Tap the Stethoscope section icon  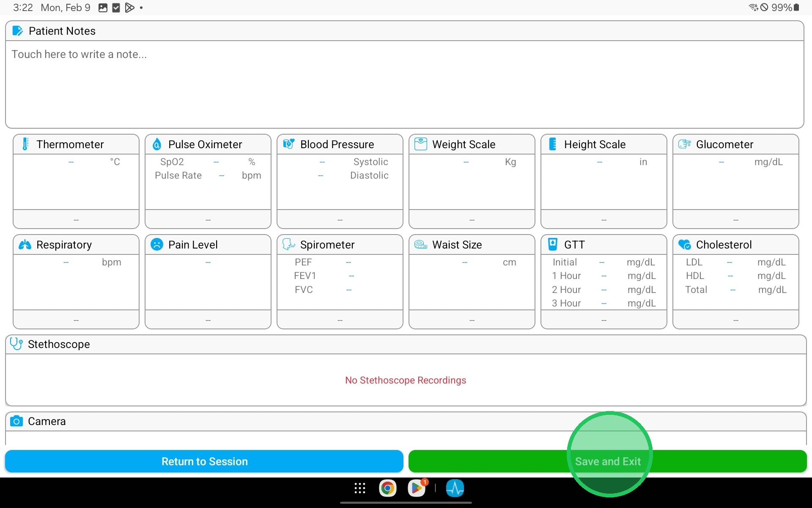coord(16,344)
